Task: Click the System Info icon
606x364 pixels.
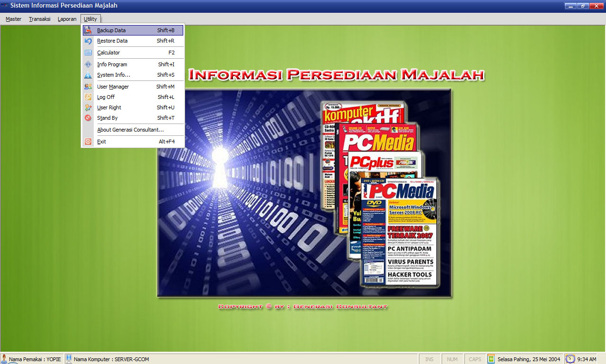Action: 88,75
